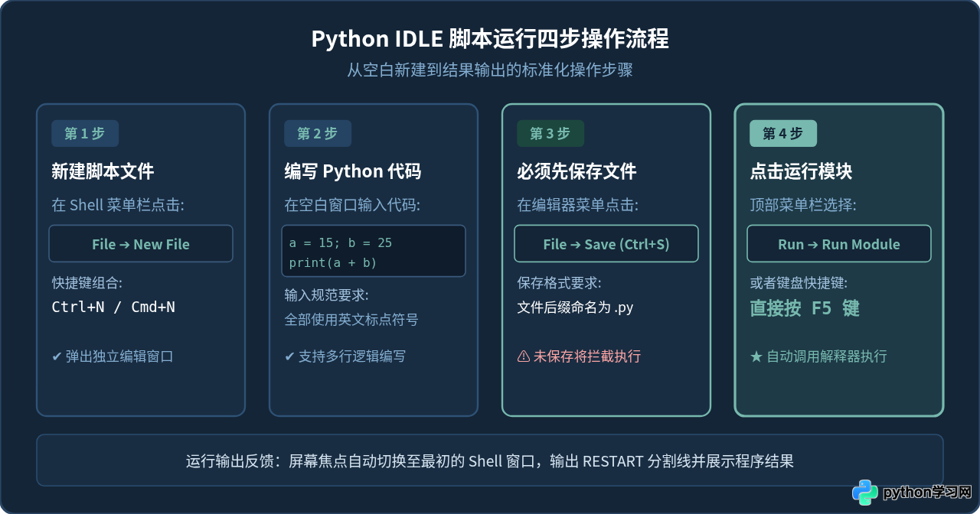Click the checkmark before 弹出独立编辑窗口
Viewport: 980px width, 514px height.
point(57,356)
